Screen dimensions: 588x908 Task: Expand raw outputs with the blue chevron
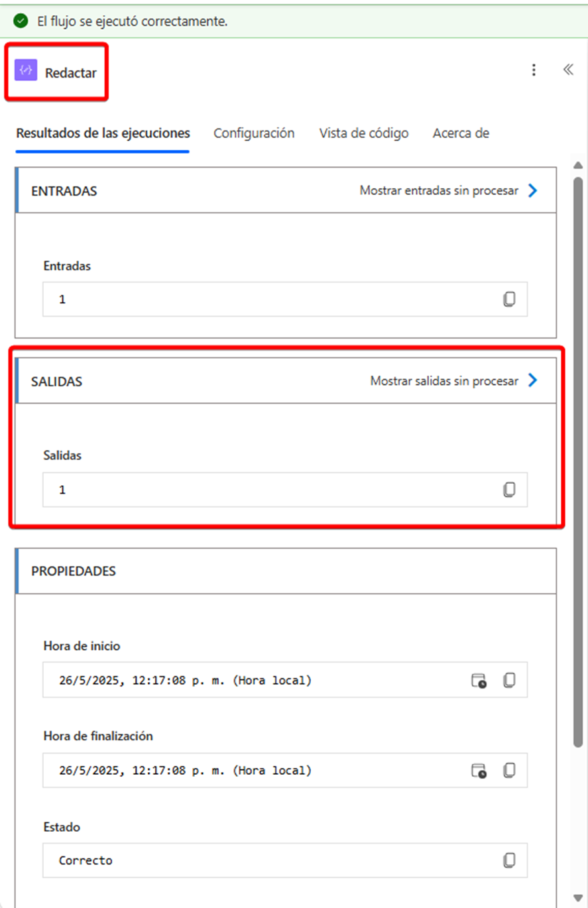[x=532, y=381]
